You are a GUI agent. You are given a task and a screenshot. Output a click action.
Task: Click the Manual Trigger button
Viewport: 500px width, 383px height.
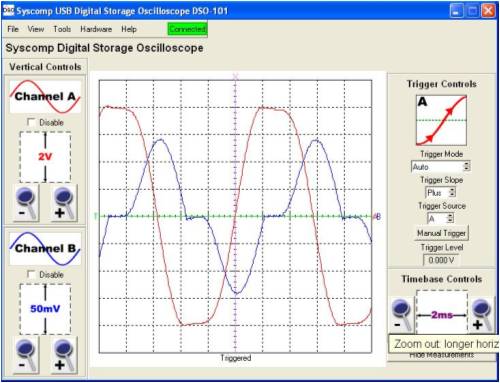[441, 233]
